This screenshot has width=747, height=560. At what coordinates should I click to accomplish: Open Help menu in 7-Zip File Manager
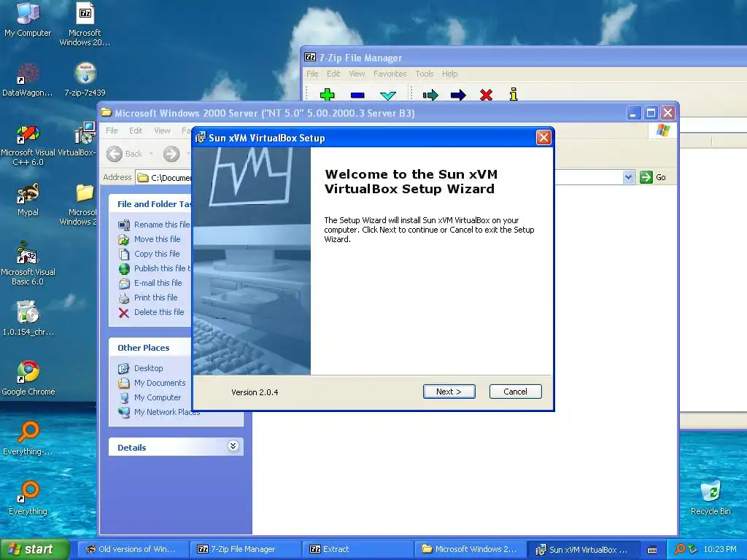pyautogui.click(x=449, y=74)
